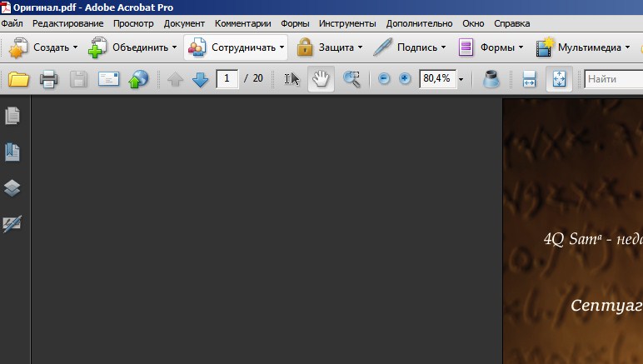Image resolution: width=643 pixels, height=364 pixels.
Task: Open the Дополнительно menu
Action: pos(419,24)
